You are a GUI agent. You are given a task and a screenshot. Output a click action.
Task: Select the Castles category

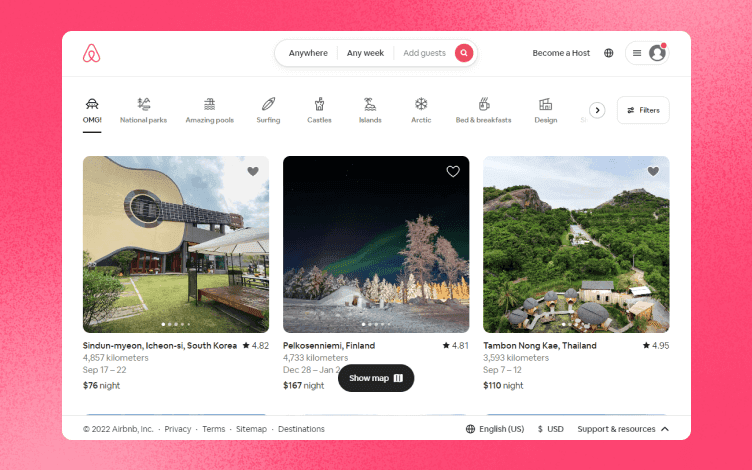pyautogui.click(x=319, y=111)
